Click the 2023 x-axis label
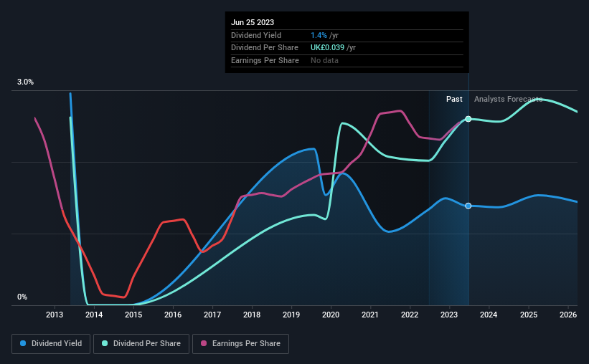Viewport: 589px width, 364px height. (449, 315)
